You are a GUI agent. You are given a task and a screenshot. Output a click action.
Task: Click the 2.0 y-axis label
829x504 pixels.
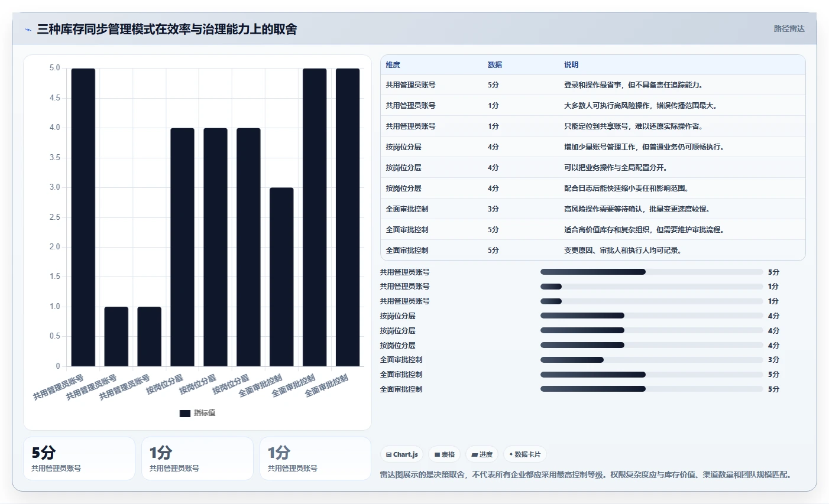55,247
